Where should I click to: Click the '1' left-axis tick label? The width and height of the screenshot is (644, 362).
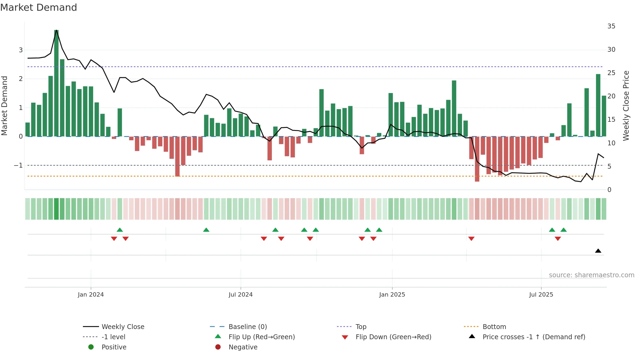pos(21,108)
